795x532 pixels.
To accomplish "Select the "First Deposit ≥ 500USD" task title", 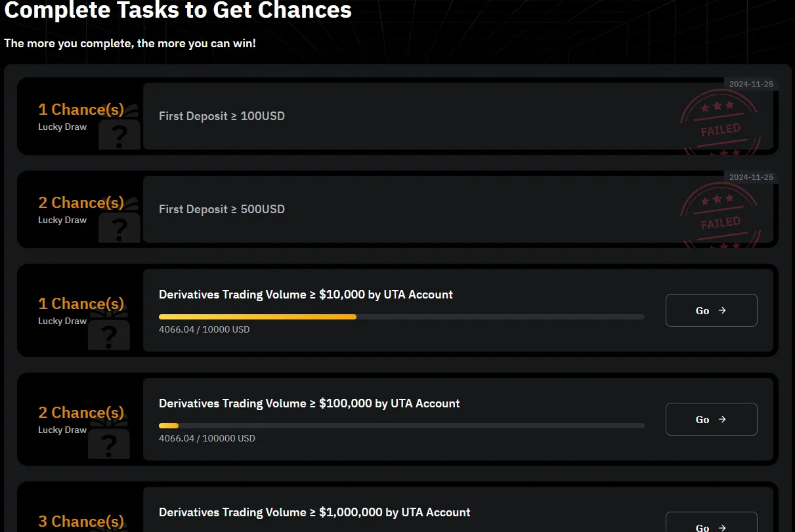I will click(x=222, y=209).
